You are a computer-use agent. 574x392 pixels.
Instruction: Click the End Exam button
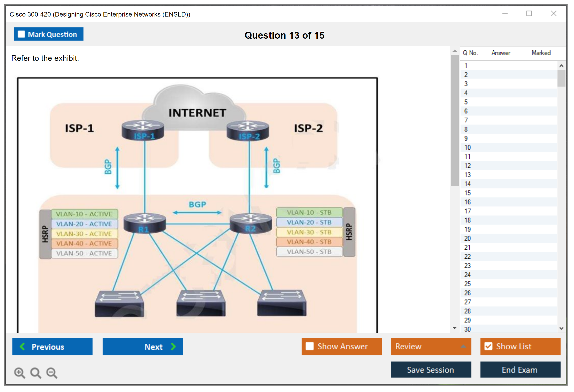coord(520,370)
